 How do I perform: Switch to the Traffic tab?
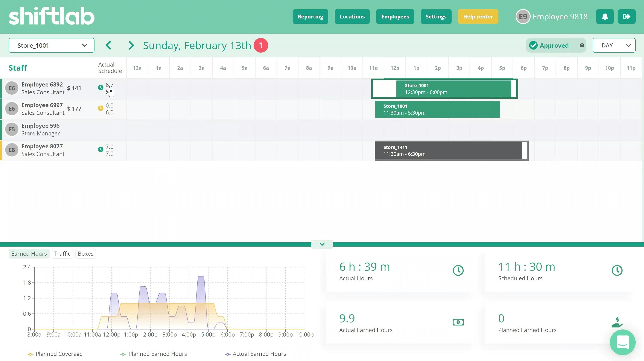click(62, 253)
